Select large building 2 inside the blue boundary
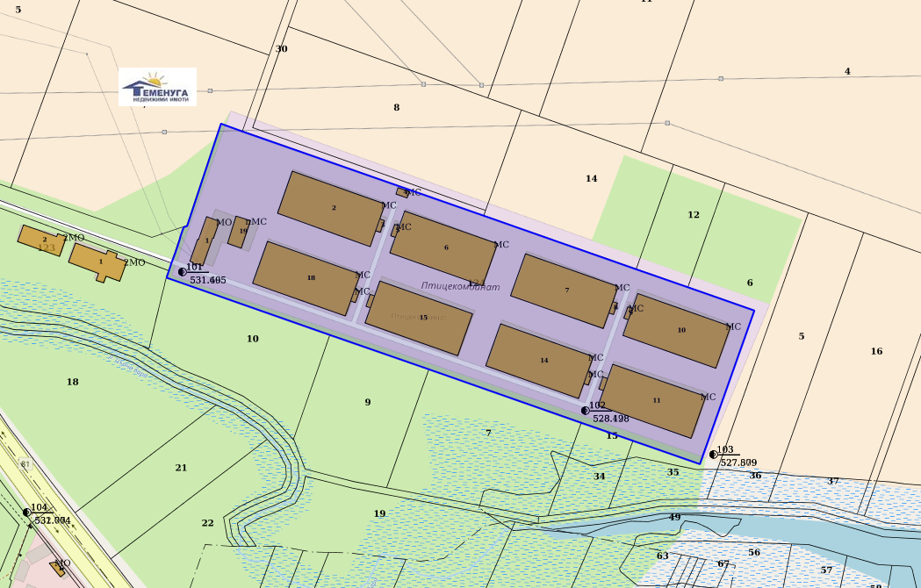This screenshot has width=921, height=588. click(x=332, y=208)
